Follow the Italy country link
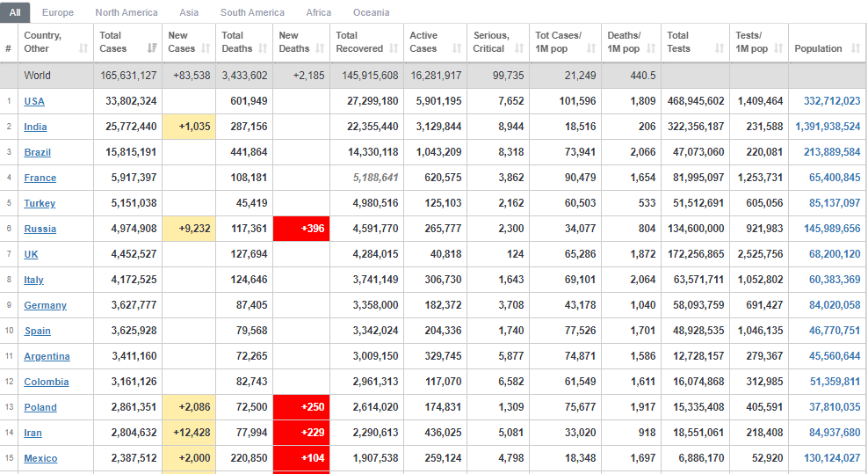Image resolution: width=868 pixels, height=474 pixels. tap(33, 280)
